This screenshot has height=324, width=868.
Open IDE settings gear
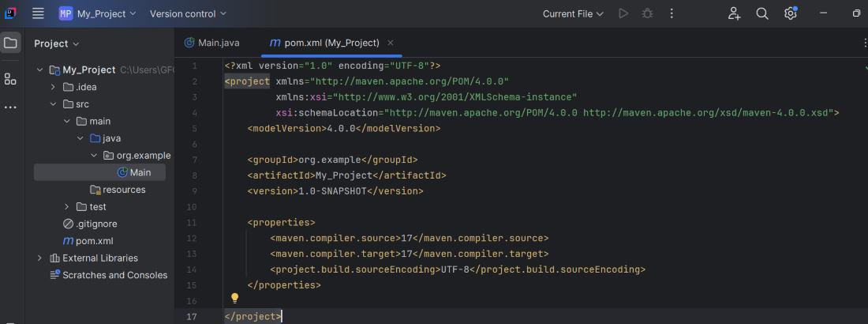[790, 13]
